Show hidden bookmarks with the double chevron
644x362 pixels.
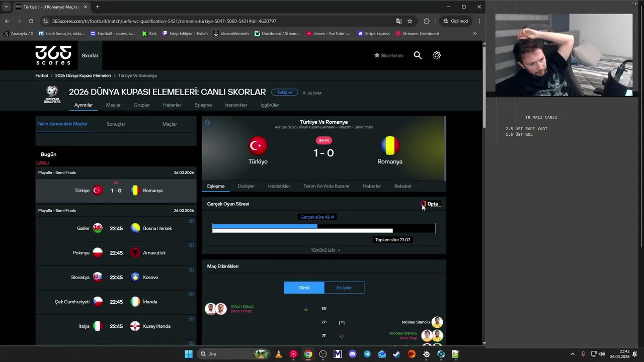pyautogui.click(x=474, y=34)
